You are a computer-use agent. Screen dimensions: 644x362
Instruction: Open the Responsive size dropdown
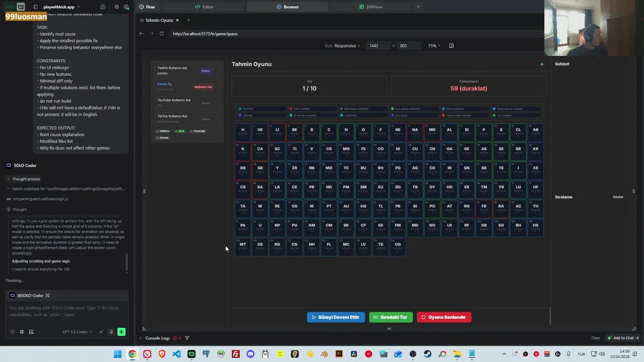(347, 46)
